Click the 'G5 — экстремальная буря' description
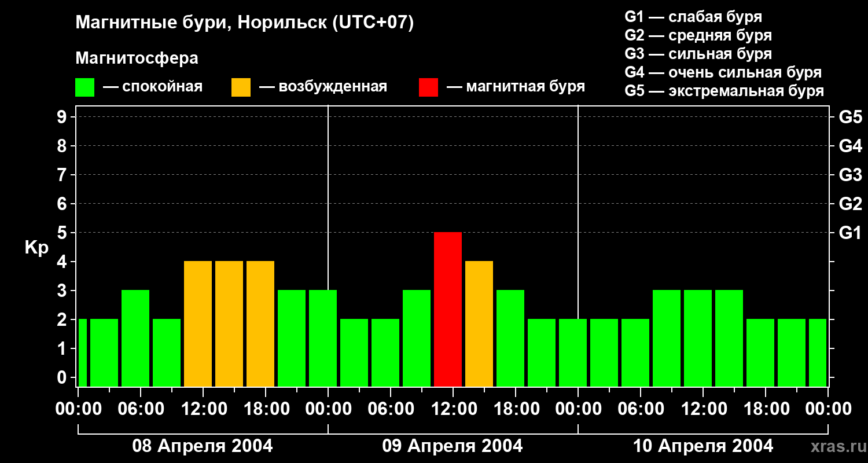 [724, 91]
